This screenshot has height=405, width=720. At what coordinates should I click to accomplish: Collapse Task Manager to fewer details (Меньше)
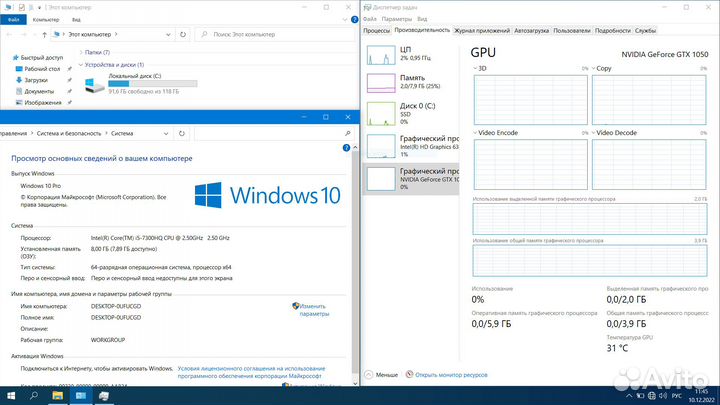(381, 374)
